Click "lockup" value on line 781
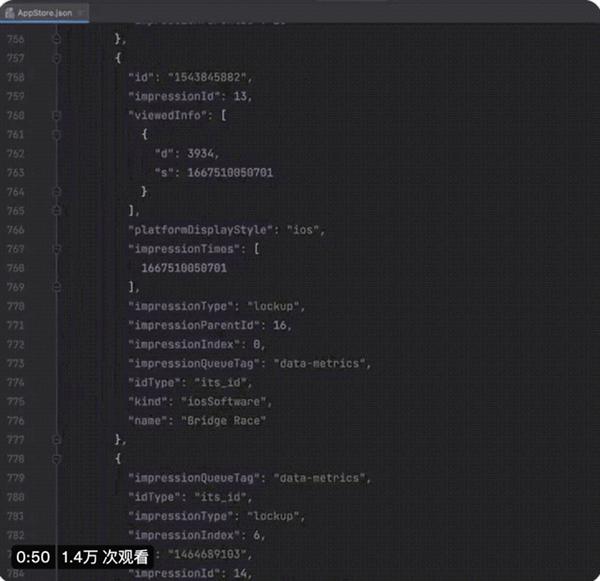600x581 pixels. click(274, 516)
